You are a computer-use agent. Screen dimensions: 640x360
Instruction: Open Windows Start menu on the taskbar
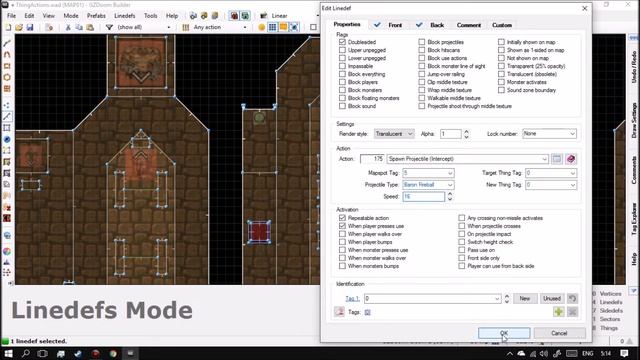pyautogui.click(x=8, y=353)
